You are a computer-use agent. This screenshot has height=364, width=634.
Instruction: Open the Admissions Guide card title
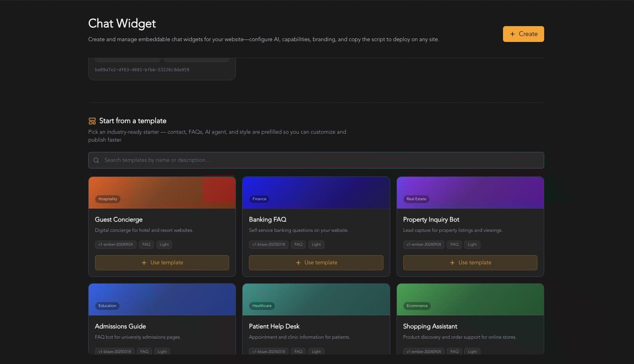tap(120, 326)
